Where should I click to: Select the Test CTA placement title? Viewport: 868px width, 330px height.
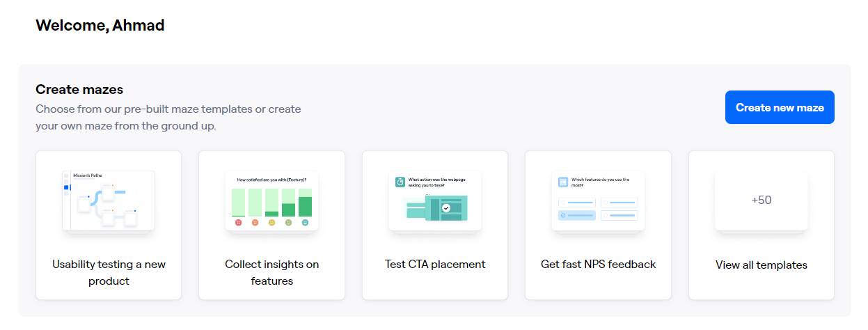tap(435, 265)
